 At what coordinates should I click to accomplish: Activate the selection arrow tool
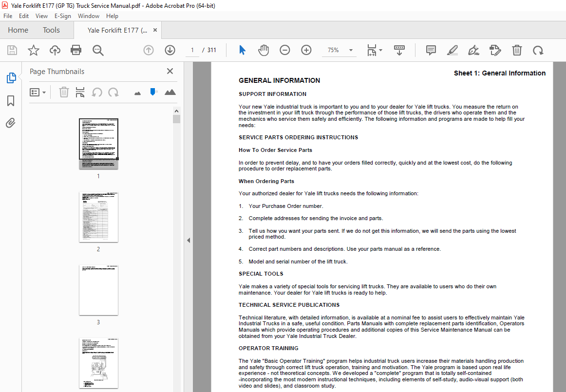point(242,50)
